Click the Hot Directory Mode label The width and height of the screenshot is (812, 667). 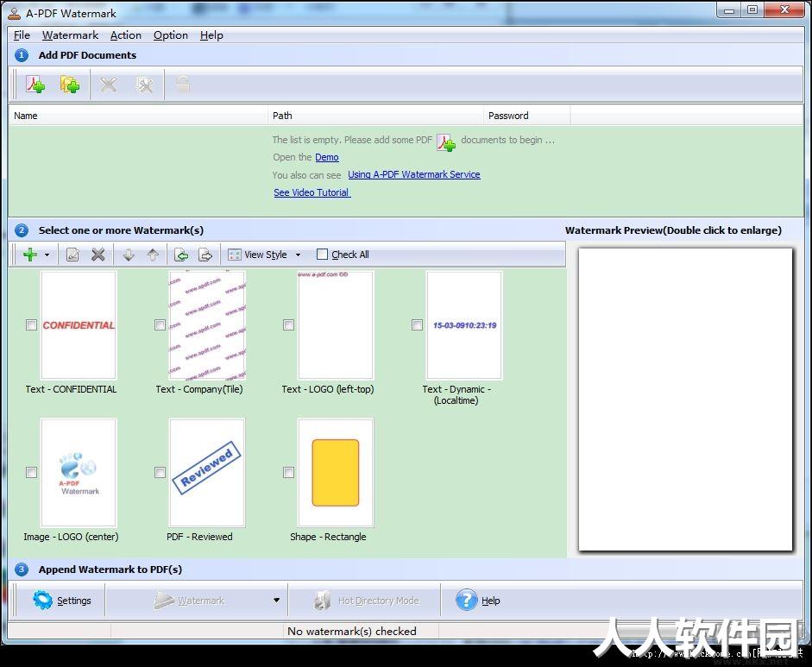pos(379,601)
